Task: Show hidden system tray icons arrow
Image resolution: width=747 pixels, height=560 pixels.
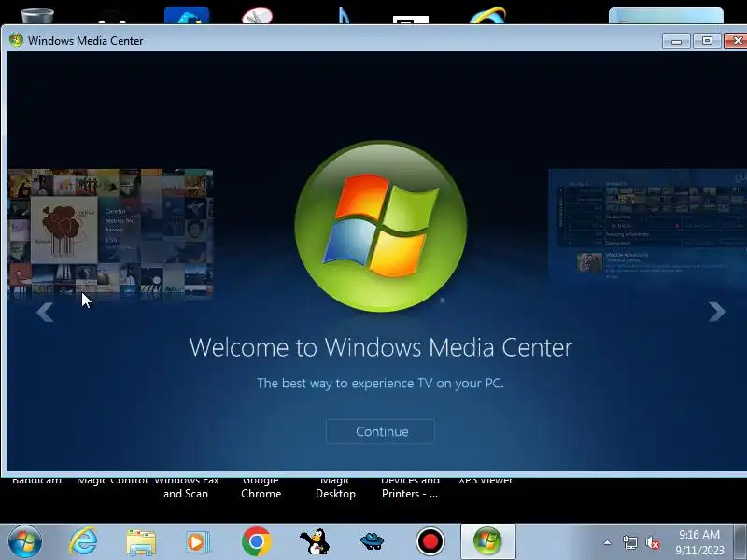Action: pyautogui.click(x=608, y=542)
